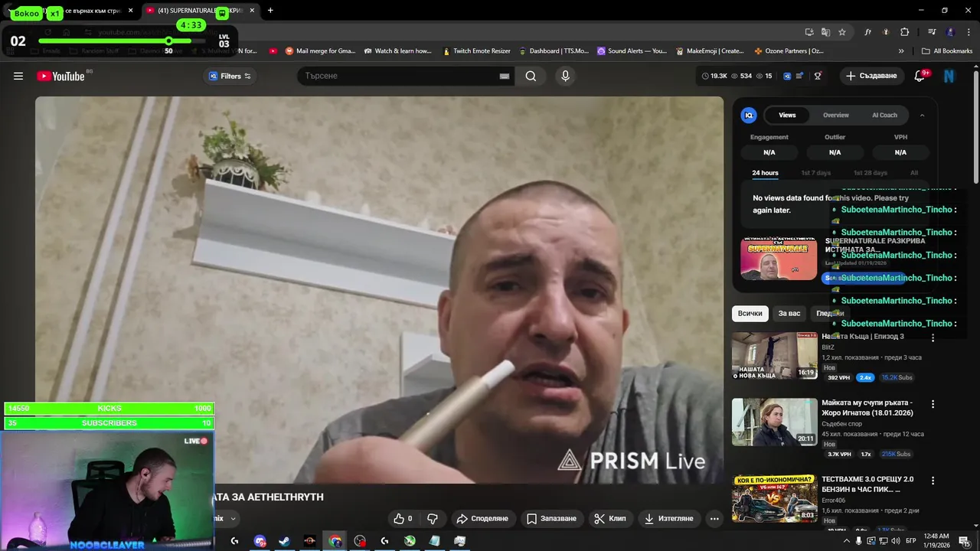This screenshot has height=551, width=980.
Task: Open the notifications bell
Action: [920, 76]
